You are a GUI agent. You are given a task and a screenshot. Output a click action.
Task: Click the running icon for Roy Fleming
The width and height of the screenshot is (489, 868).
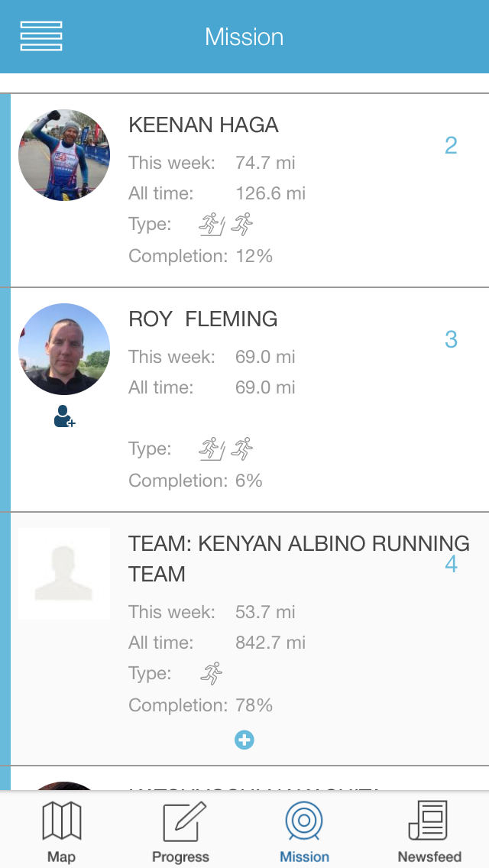[x=242, y=449]
